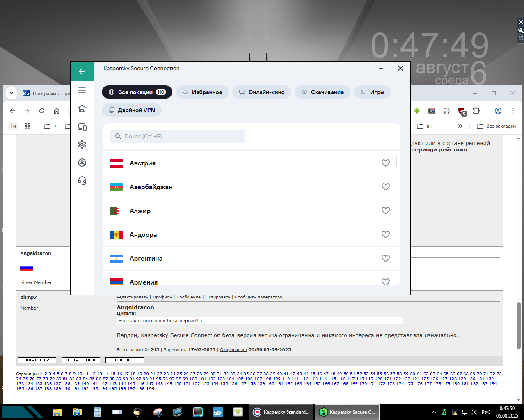Choose Азербайджан from the location list
This screenshot has height=420, width=524.
pos(252,187)
